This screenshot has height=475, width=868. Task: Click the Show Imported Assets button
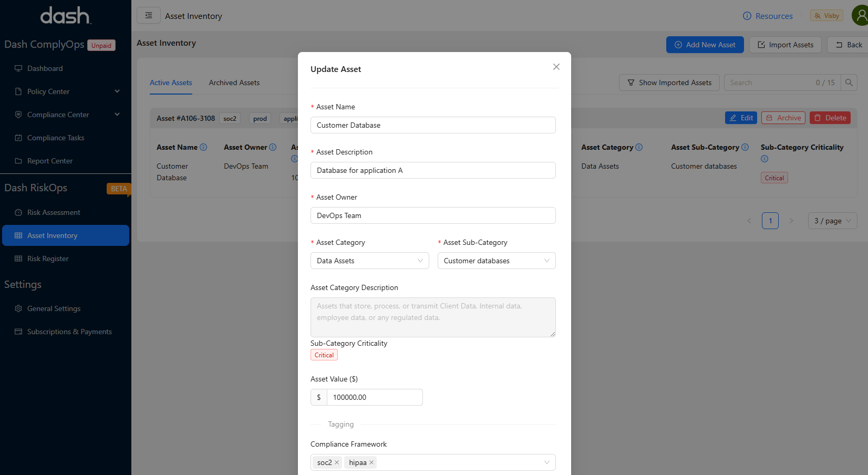[x=669, y=82]
